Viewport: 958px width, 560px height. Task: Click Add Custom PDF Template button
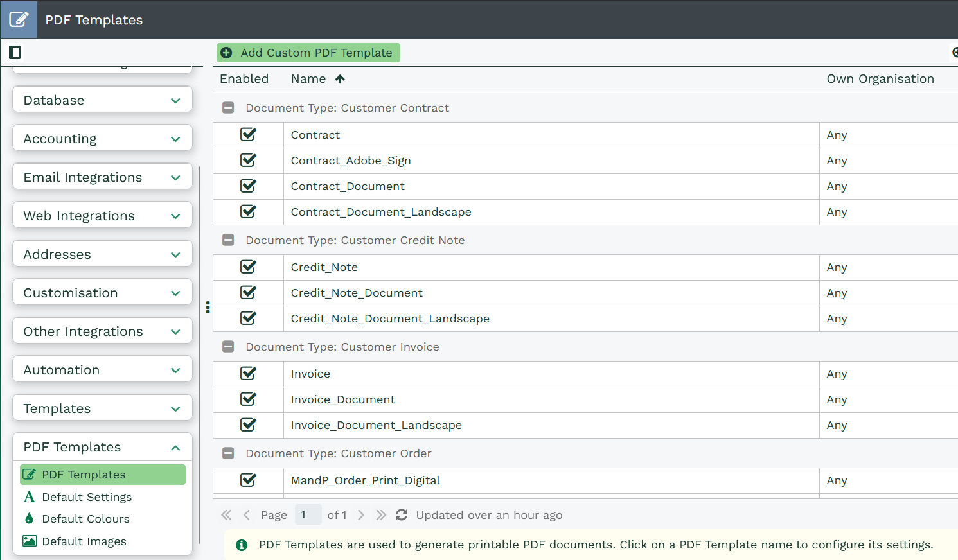[x=308, y=53]
